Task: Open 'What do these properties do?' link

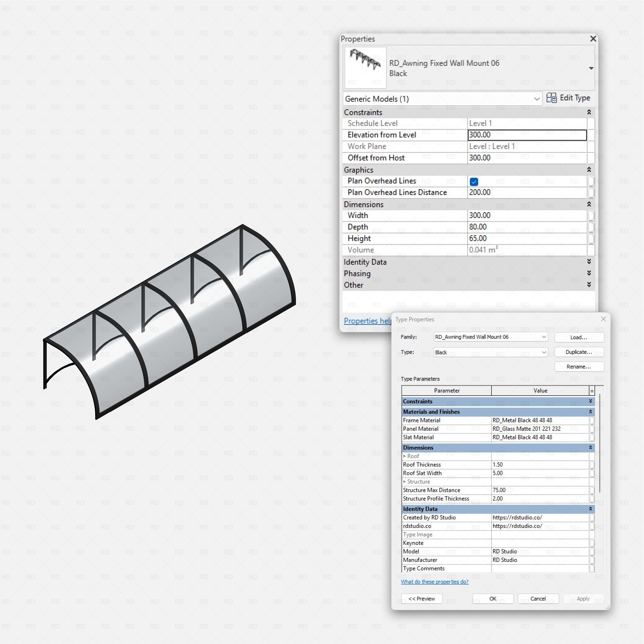Action: coord(434,582)
